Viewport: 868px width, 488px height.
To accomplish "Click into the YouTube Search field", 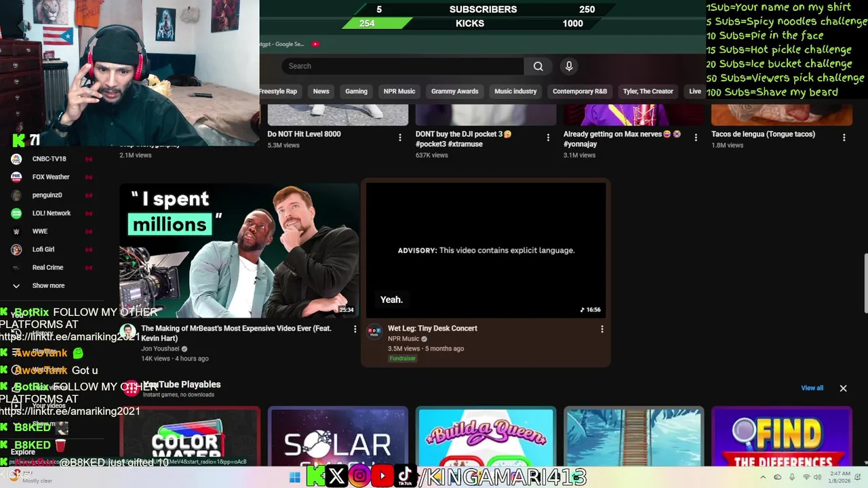I will [x=403, y=66].
